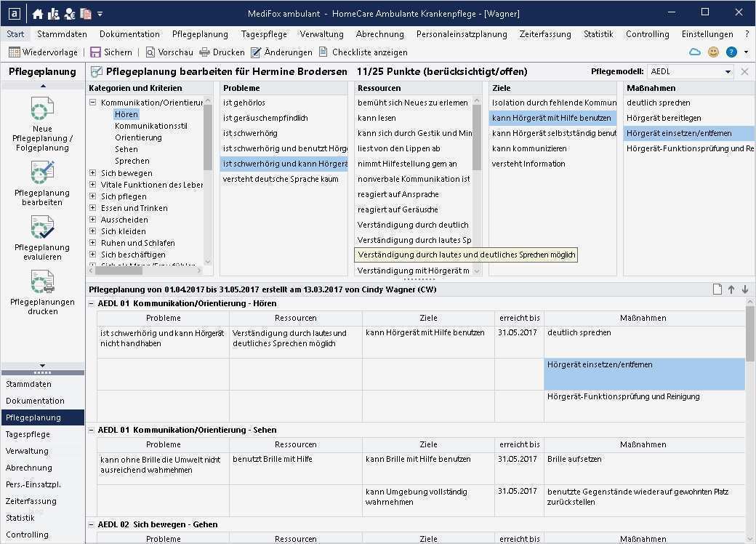The image size is (756, 544).
Task: Open the Abrechnung menu
Action: coord(380,34)
